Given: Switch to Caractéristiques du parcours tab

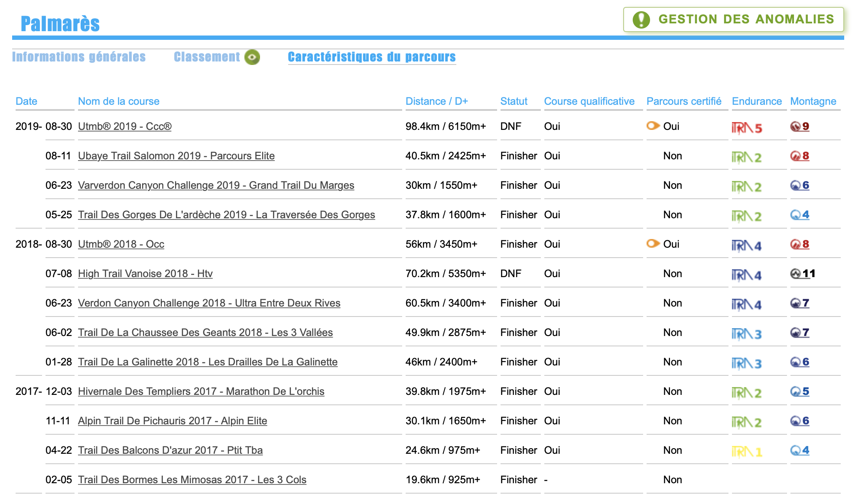Looking at the screenshot, I should click(x=371, y=57).
